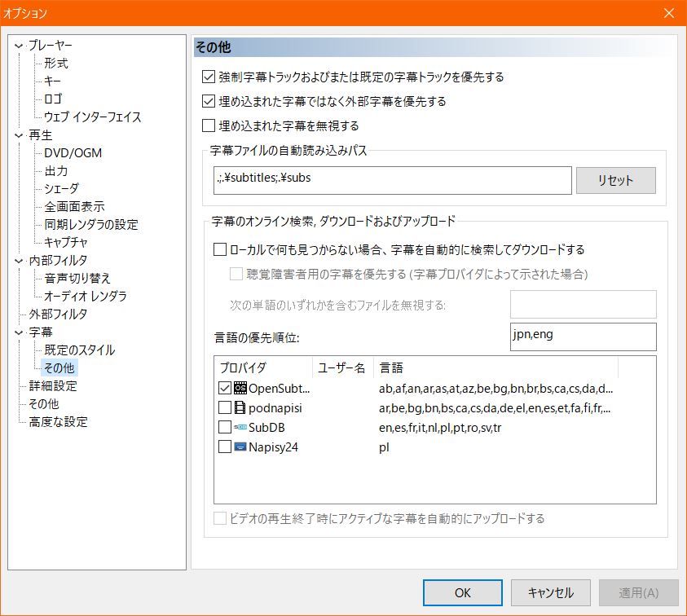Collapse the プレーヤー tree node

point(19,46)
